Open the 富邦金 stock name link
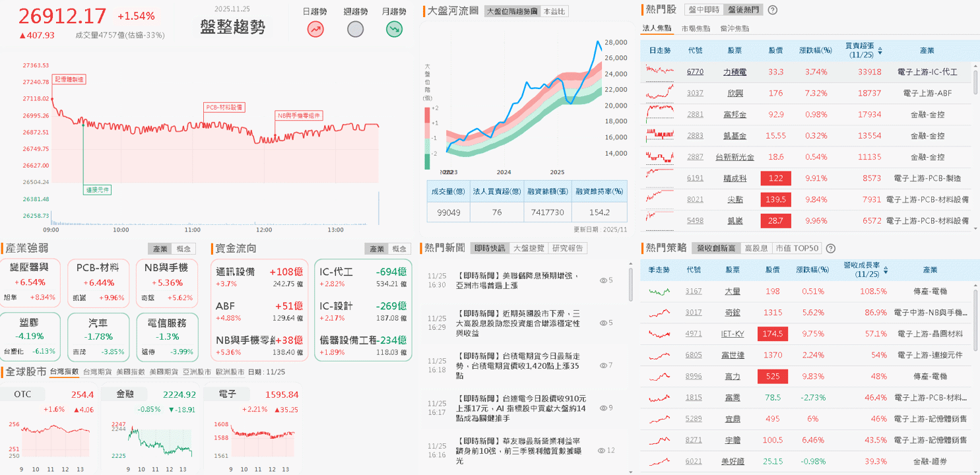The height and width of the screenshot is (475, 980). tap(735, 115)
